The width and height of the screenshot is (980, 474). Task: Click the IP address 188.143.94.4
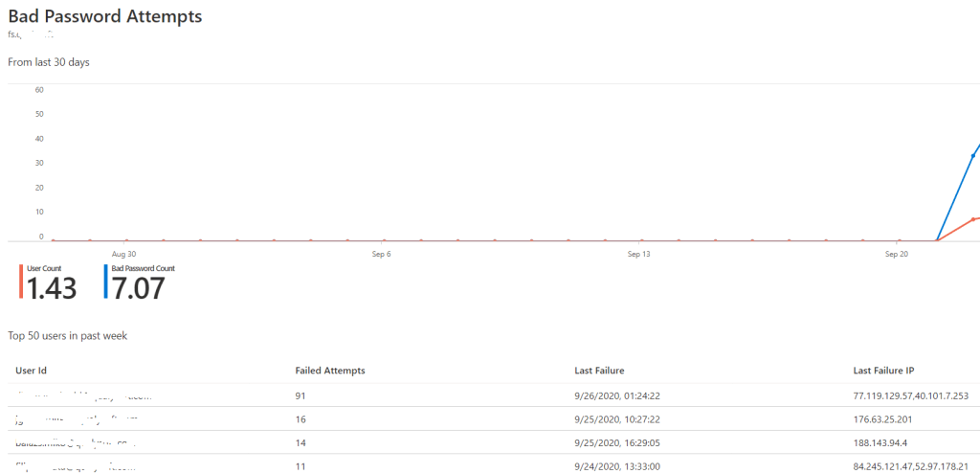pyautogui.click(x=885, y=443)
